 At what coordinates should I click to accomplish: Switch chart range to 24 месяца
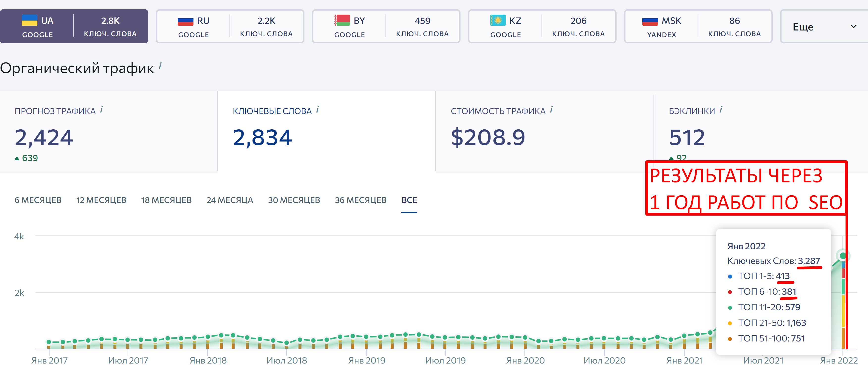point(229,200)
